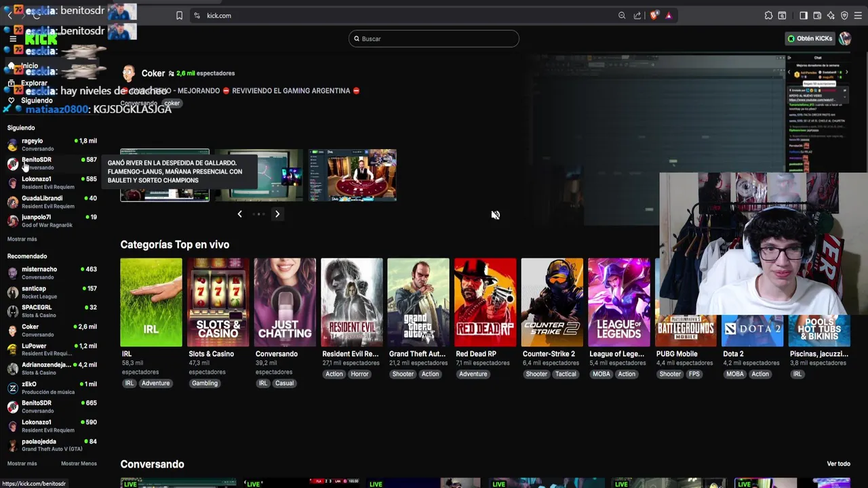Collapse Recomendado list with Mostrar Menos
The height and width of the screenshot is (488, 868).
tap(79, 464)
